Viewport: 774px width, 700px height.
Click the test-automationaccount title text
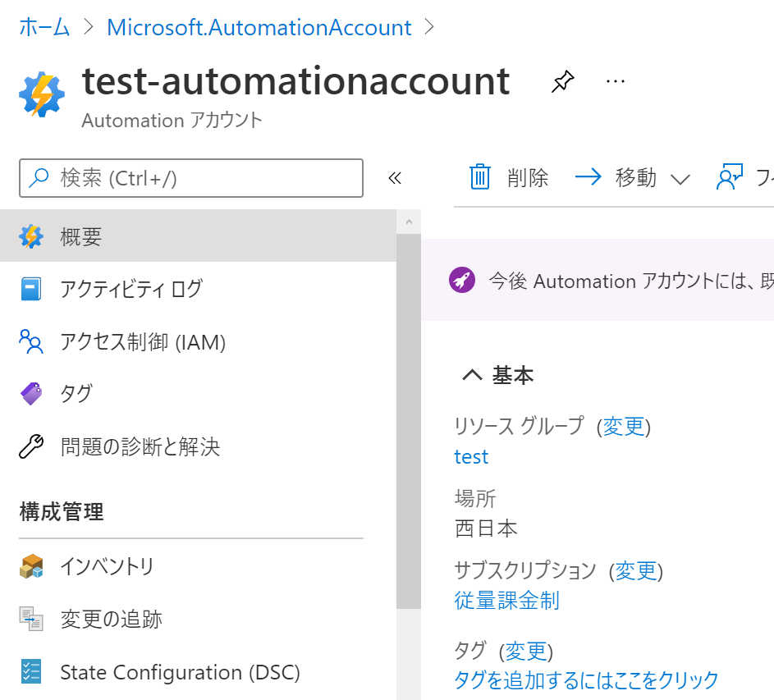296,81
